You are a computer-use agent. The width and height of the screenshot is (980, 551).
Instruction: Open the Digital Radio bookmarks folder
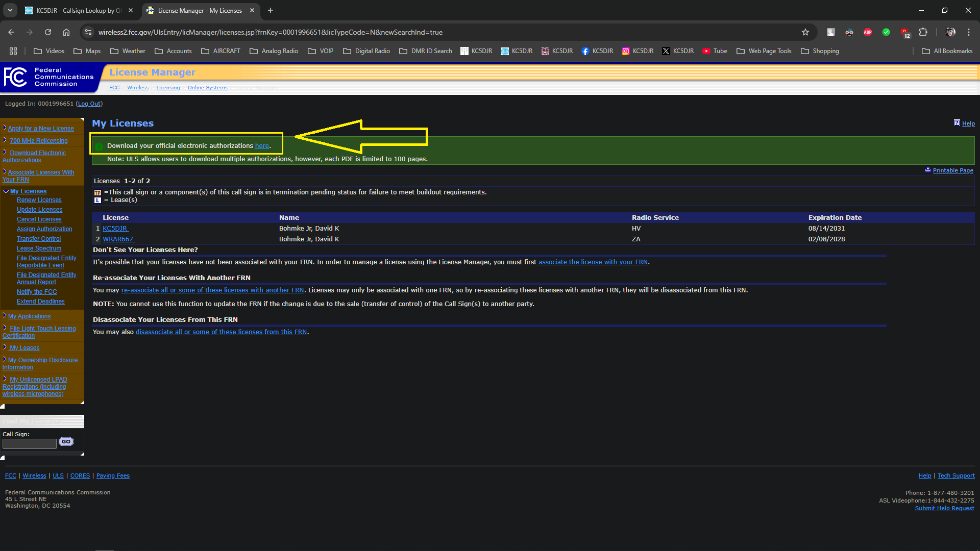coord(366,51)
